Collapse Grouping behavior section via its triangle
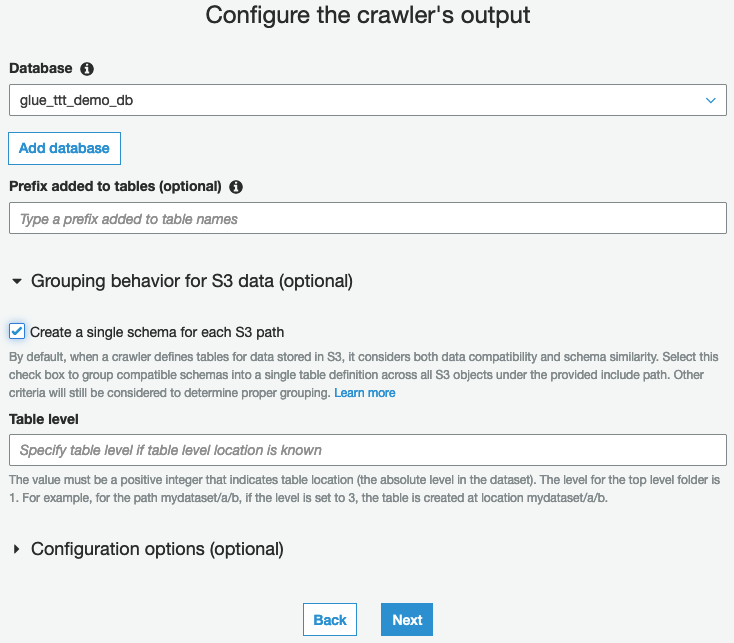734x643 pixels. tap(17, 281)
